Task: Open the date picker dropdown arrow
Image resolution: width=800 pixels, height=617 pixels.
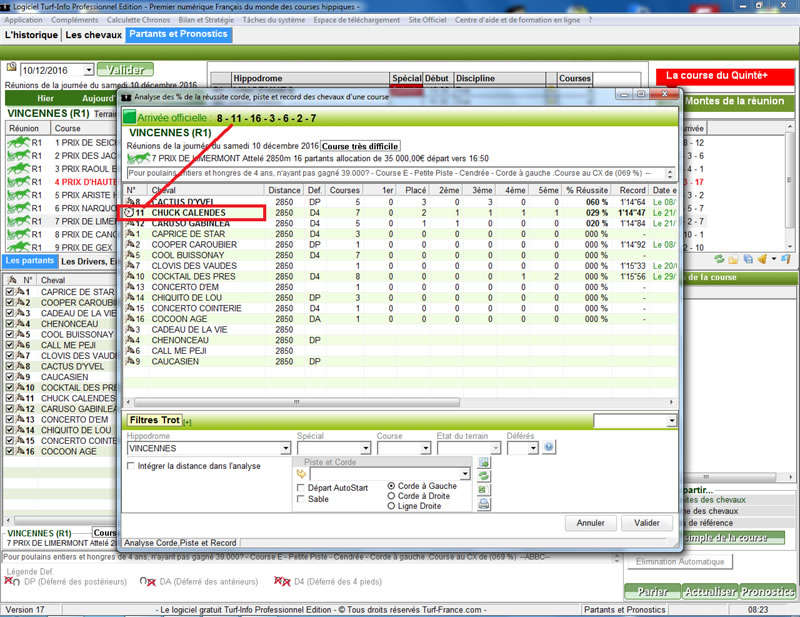Action: pyautogui.click(x=89, y=70)
